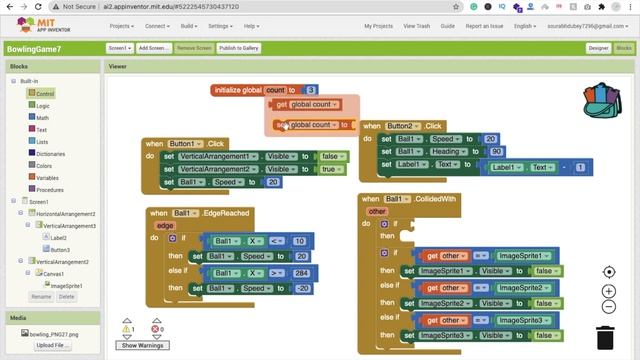Collapse the Screen1 tree node
Viewport: 640px width, 360px height.
click(x=13, y=201)
